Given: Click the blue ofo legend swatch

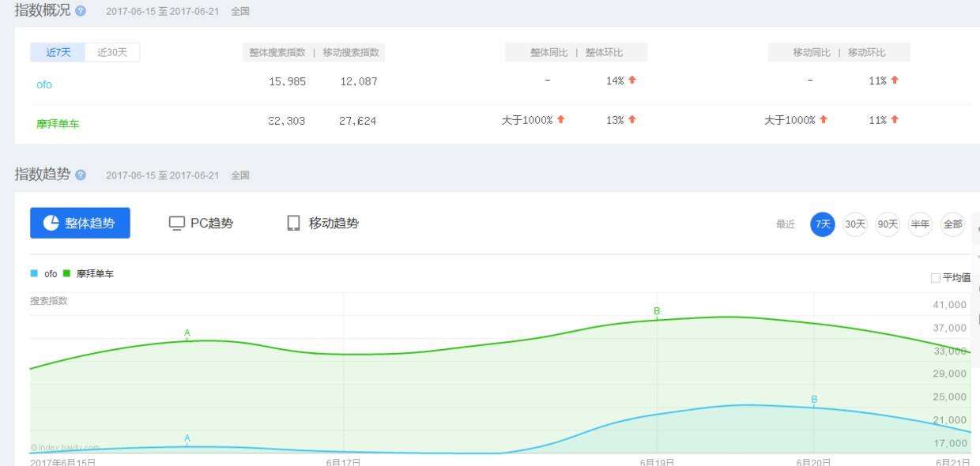Looking at the screenshot, I should (34, 273).
